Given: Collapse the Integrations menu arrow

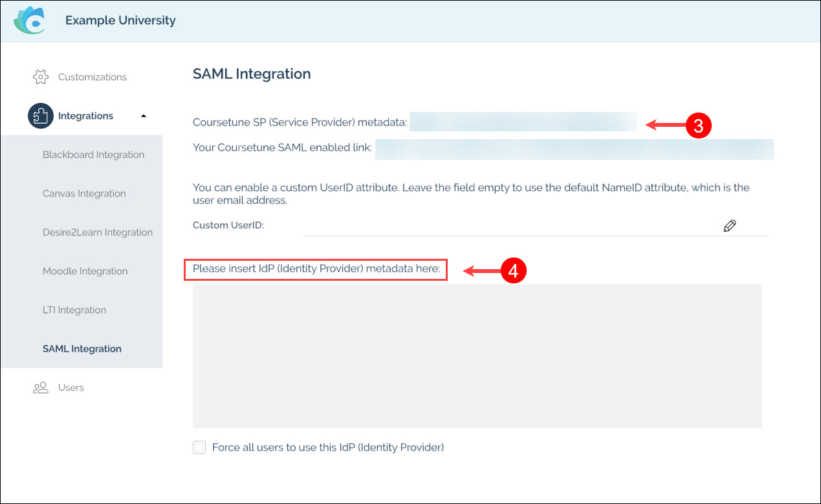Looking at the screenshot, I should [x=144, y=116].
